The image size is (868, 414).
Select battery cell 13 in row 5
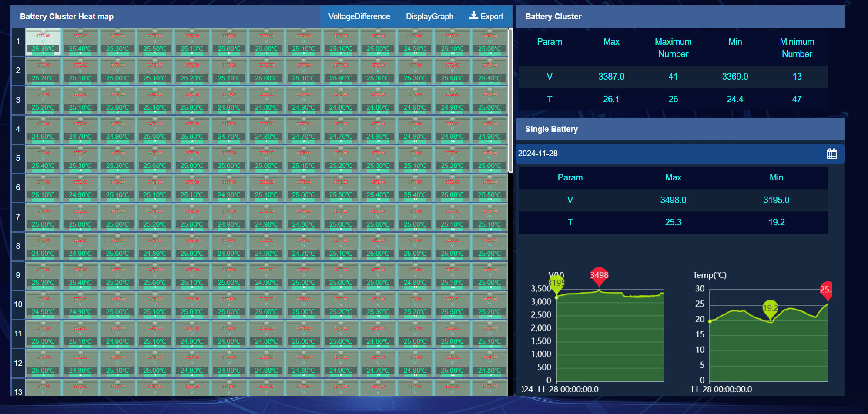[x=490, y=159]
